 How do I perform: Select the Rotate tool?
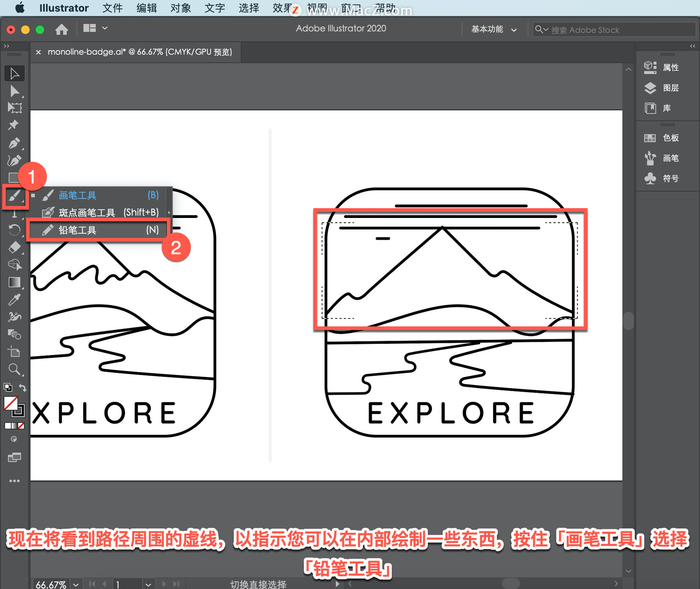(x=15, y=230)
